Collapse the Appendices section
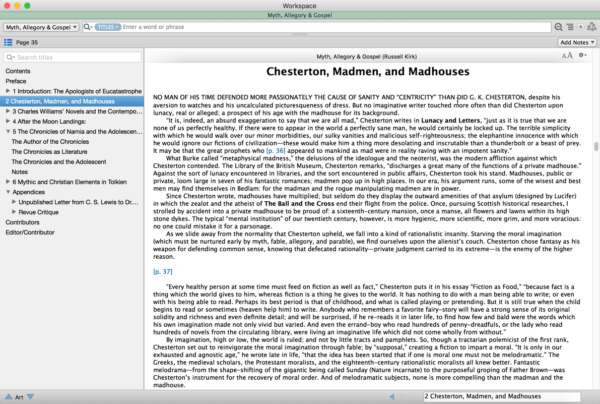The image size is (600, 404). click(x=9, y=193)
